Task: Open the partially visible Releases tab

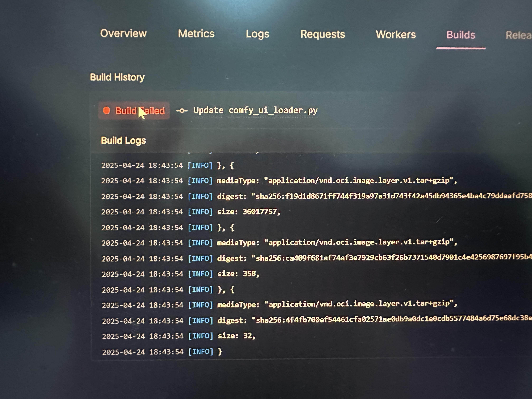Action: pos(518,35)
